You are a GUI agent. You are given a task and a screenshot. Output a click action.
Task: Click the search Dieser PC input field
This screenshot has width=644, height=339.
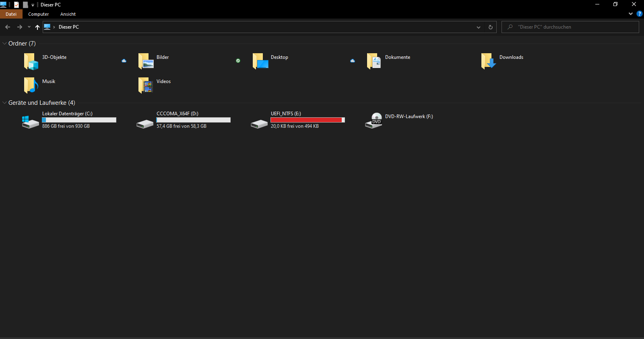(570, 27)
